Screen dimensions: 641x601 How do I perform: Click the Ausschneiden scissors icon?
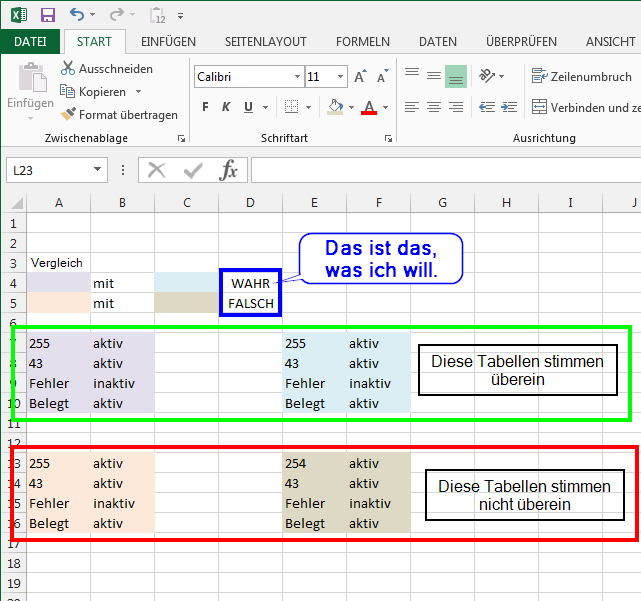(107, 69)
